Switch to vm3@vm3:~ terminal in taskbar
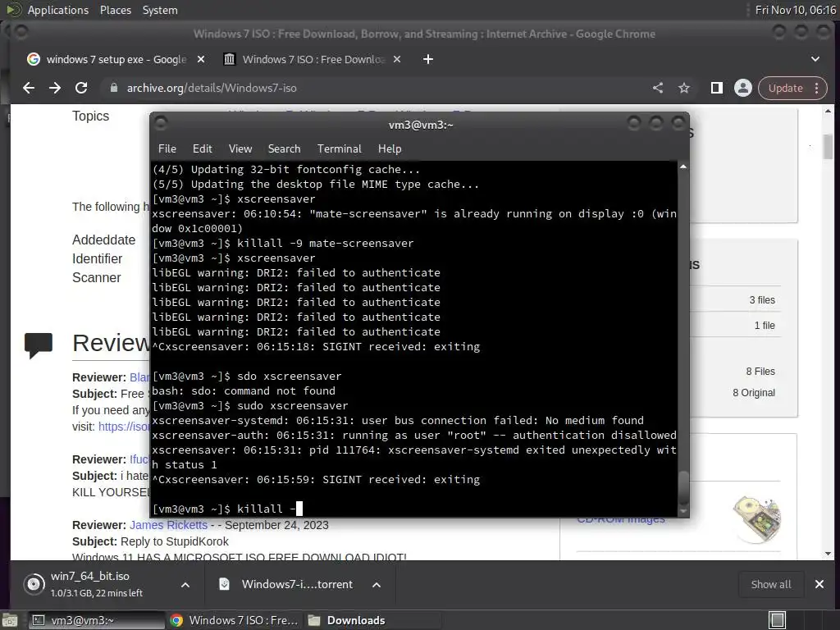This screenshot has height=630, width=840. pos(95,620)
